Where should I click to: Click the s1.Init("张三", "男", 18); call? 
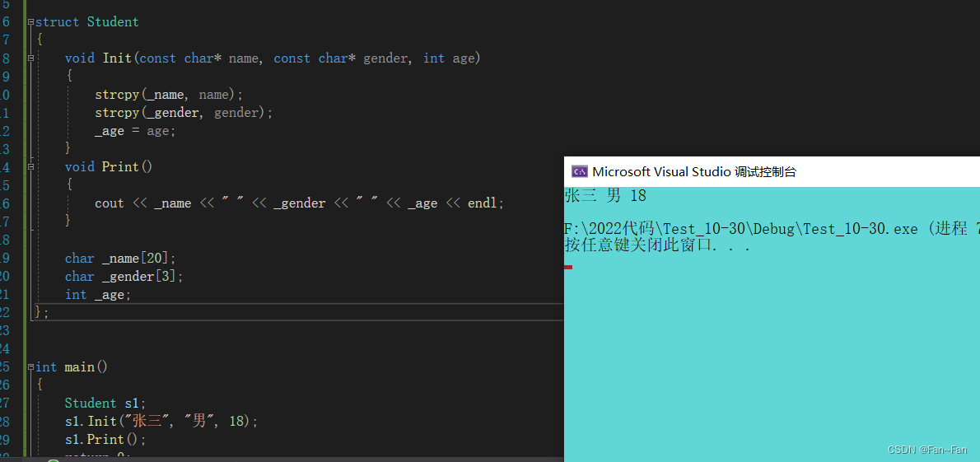pos(161,422)
